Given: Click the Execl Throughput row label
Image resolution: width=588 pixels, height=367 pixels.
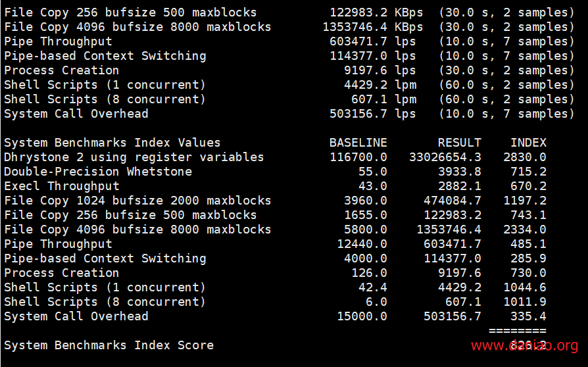Looking at the screenshot, I should (62, 186).
